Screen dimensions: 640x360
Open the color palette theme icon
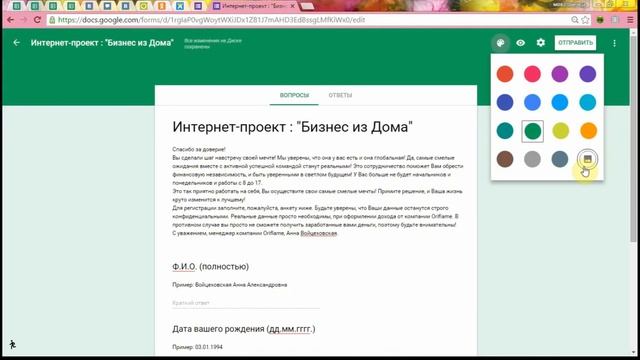(500, 43)
